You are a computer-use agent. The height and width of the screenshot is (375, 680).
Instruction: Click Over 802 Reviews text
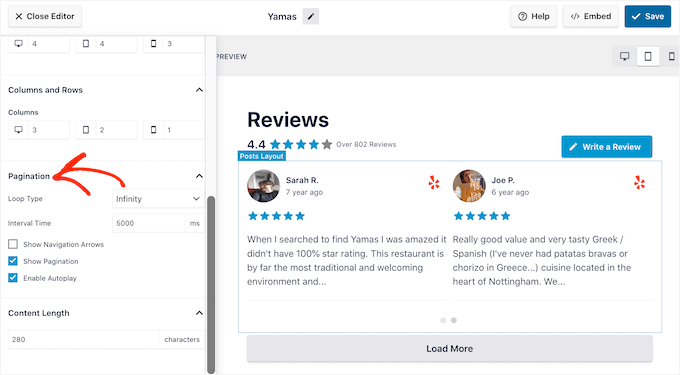pos(366,144)
